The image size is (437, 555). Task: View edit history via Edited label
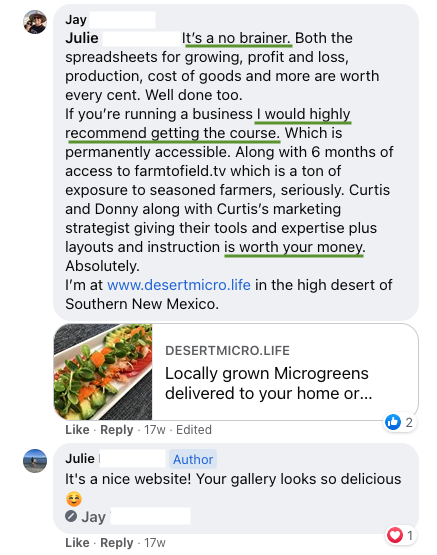click(x=194, y=430)
